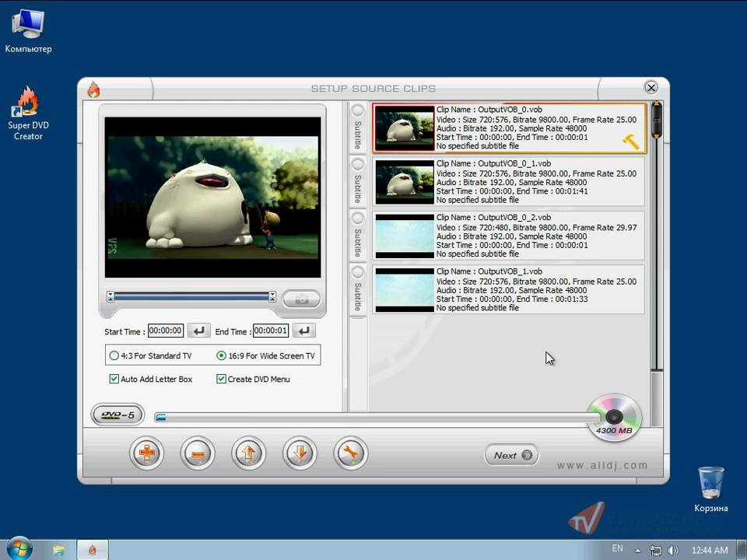The image size is (747, 560).
Task: Move selected clip up with arrow button
Action: pos(249,453)
